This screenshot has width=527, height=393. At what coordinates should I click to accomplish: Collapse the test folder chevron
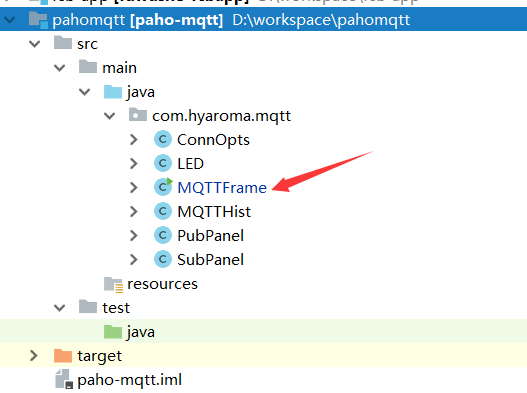click(x=59, y=308)
